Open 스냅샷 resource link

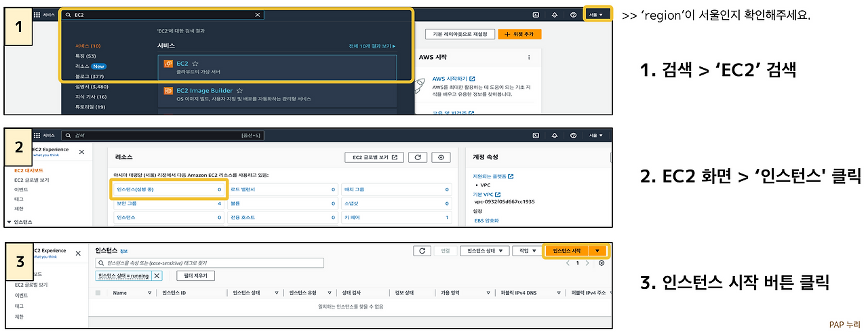pyautogui.click(x=351, y=203)
